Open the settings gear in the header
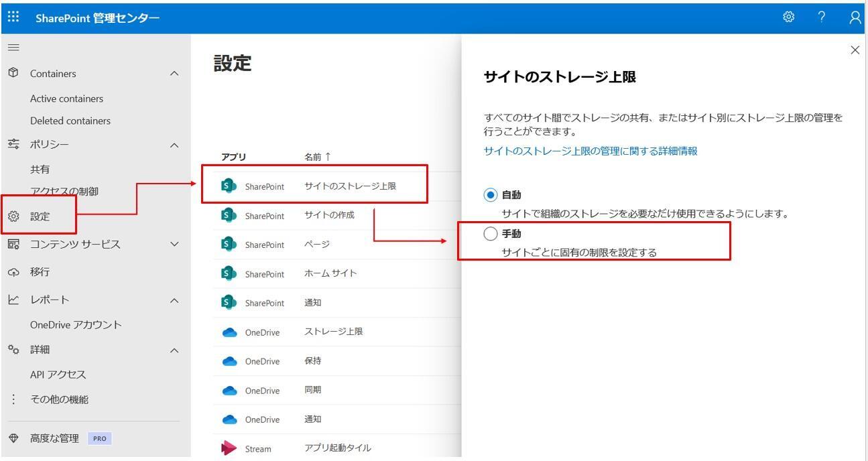This screenshot has height=461, width=868. 788,17
